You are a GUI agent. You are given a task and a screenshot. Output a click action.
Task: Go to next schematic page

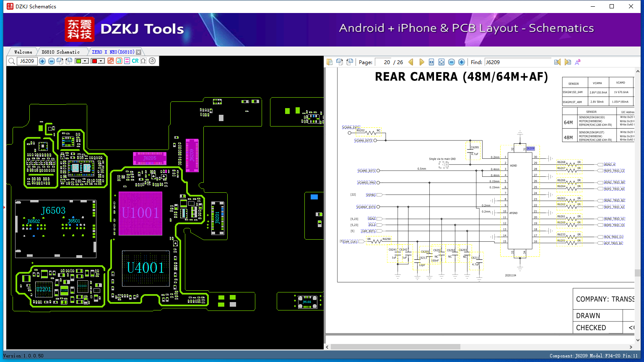421,62
